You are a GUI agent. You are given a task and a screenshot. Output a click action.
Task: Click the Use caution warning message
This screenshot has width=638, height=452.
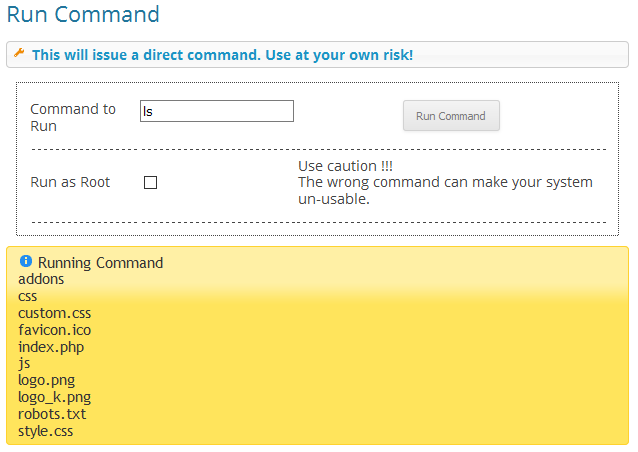click(446, 182)
